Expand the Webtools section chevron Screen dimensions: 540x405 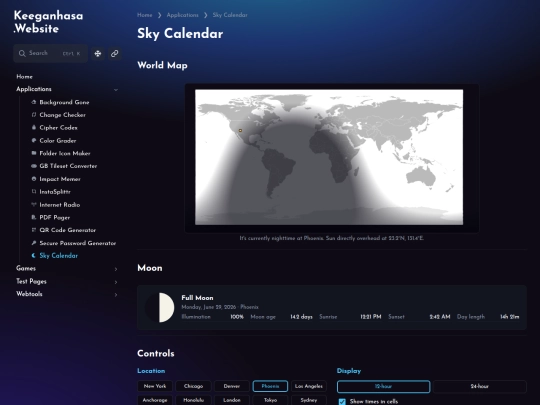[x=116, y=295]
